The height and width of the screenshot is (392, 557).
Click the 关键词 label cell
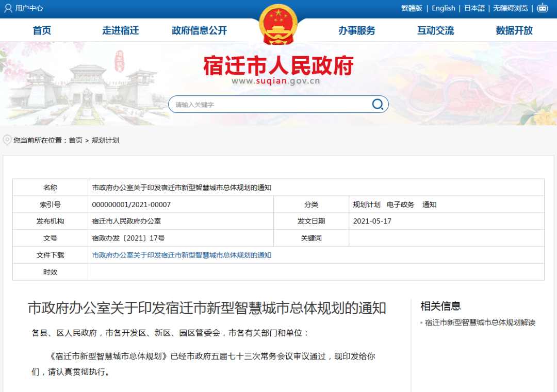click(311, 238)
